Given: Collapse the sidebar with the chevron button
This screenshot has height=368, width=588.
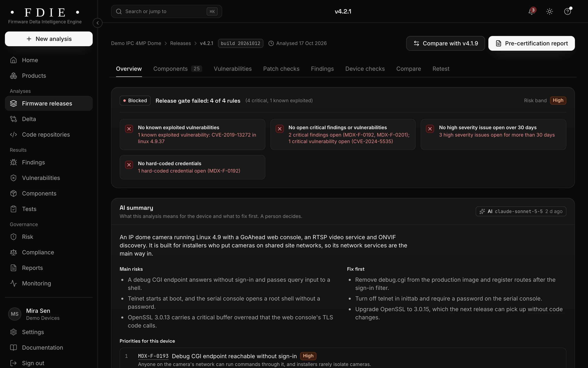Looking at the screenshot, I should tap(97, 23).
